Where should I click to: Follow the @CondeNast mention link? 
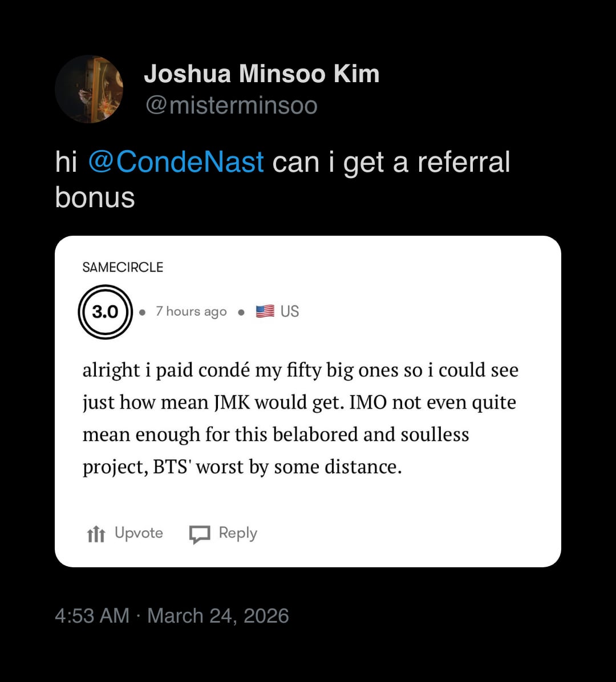tap(176, 162)
